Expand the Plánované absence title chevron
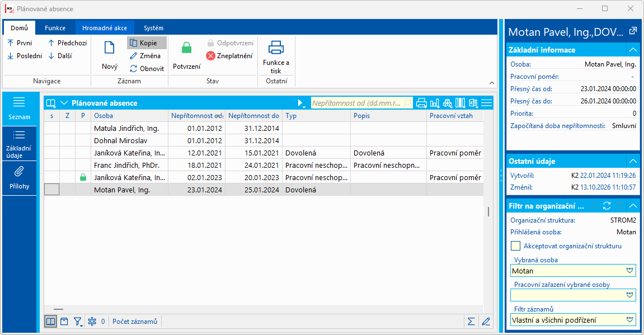 64,103
